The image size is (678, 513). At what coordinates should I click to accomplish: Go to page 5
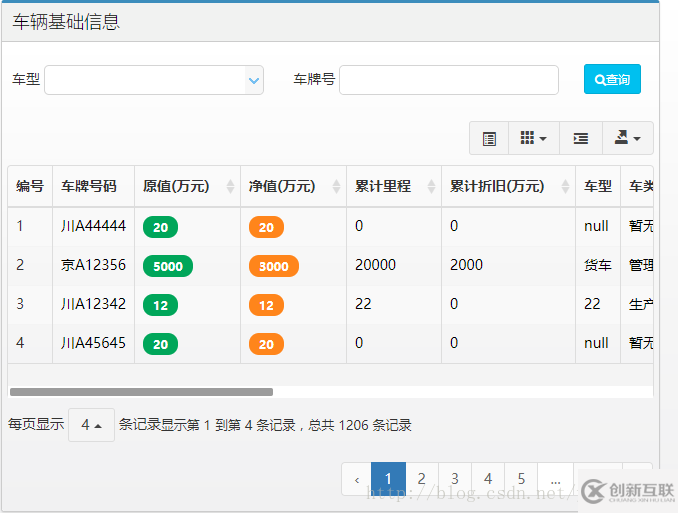coord(521,479)
